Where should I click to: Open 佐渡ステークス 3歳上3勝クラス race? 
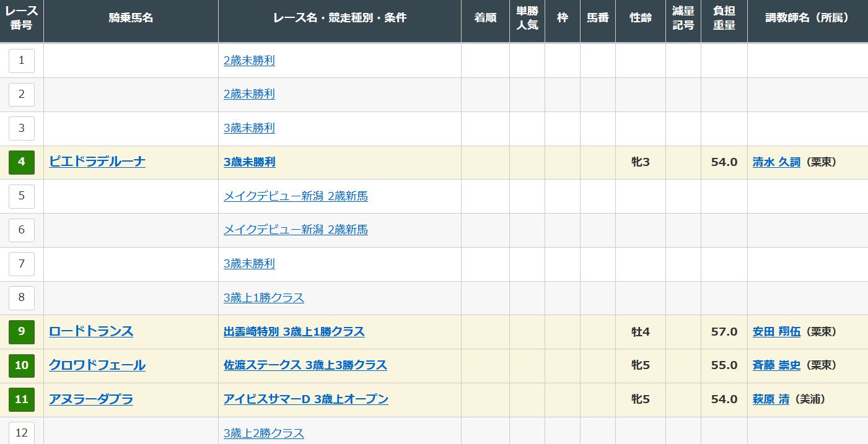(305, 365)
